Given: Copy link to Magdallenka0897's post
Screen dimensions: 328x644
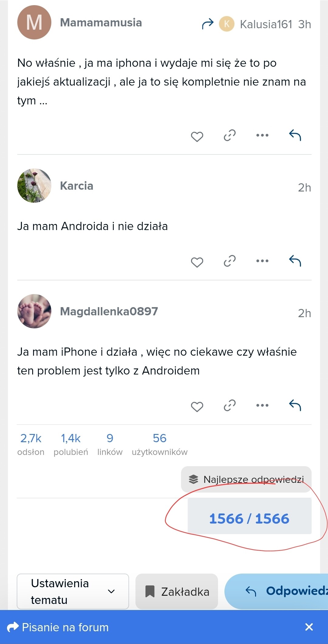Looking at the screenshot, I should (230, 405).
